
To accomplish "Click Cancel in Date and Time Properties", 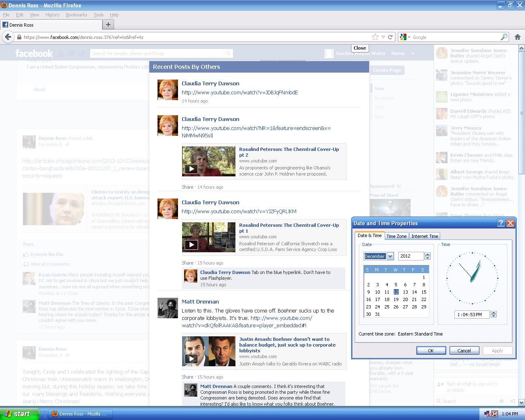I will [x=464, y=351].
